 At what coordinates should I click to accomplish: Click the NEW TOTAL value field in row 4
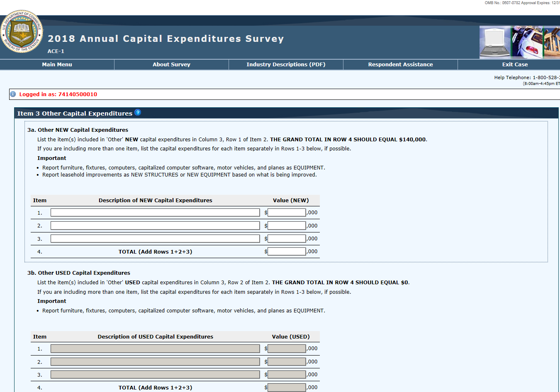[287, 252]
